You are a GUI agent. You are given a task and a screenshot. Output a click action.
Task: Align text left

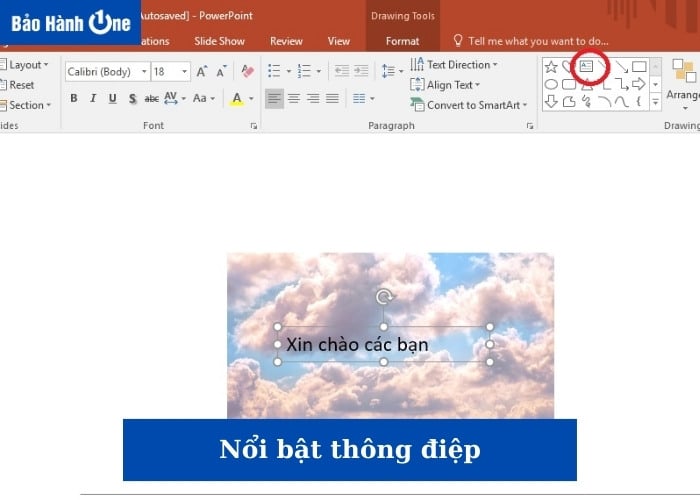pos(274,99)
